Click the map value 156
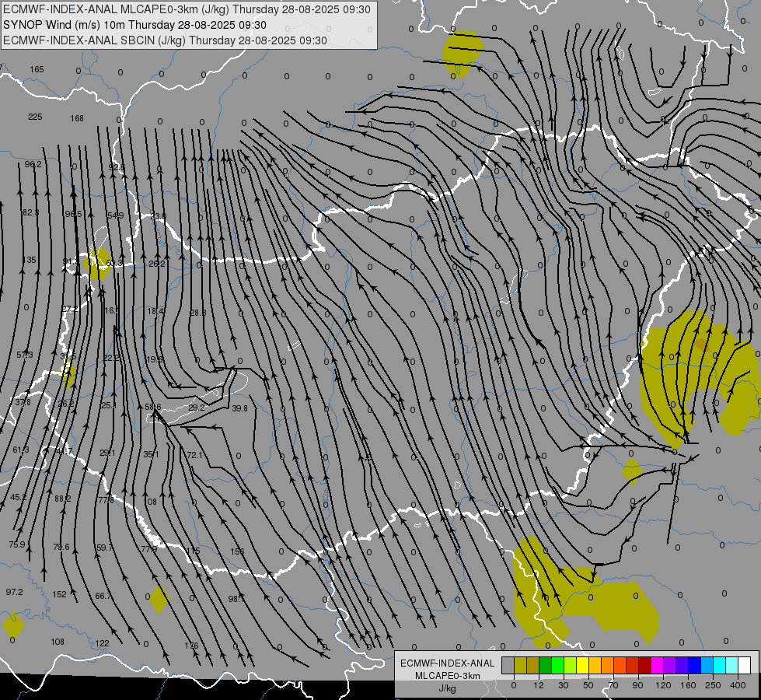The image size is (761, 700). [x=237, y=551]
